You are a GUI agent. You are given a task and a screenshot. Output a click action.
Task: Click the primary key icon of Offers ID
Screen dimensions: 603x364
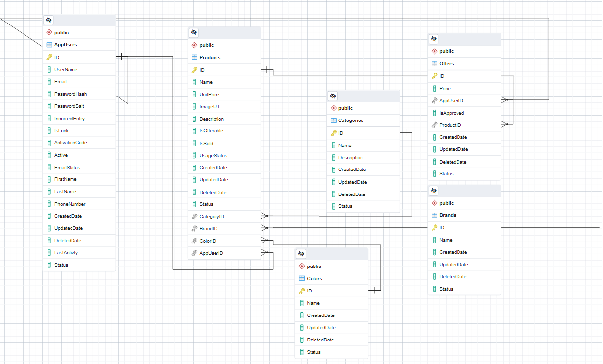tap(434, 76)
